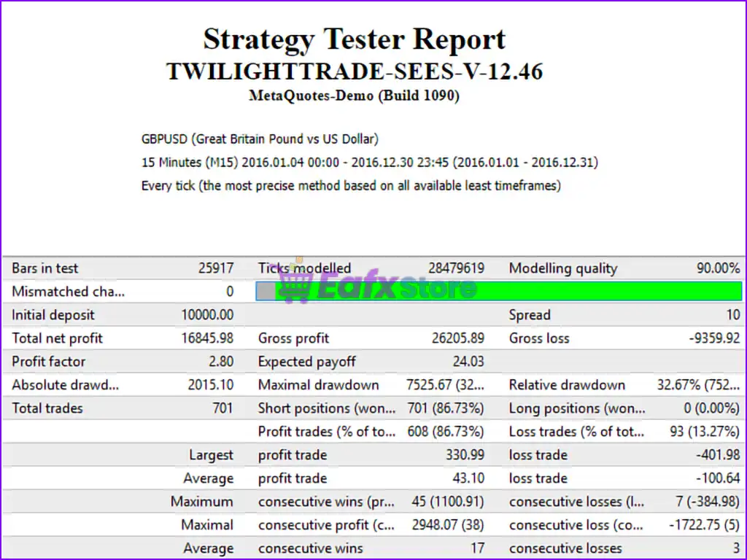Select the 90.00% modelling quality value
This screenshot has width=747, height=560.
point(719,268)
